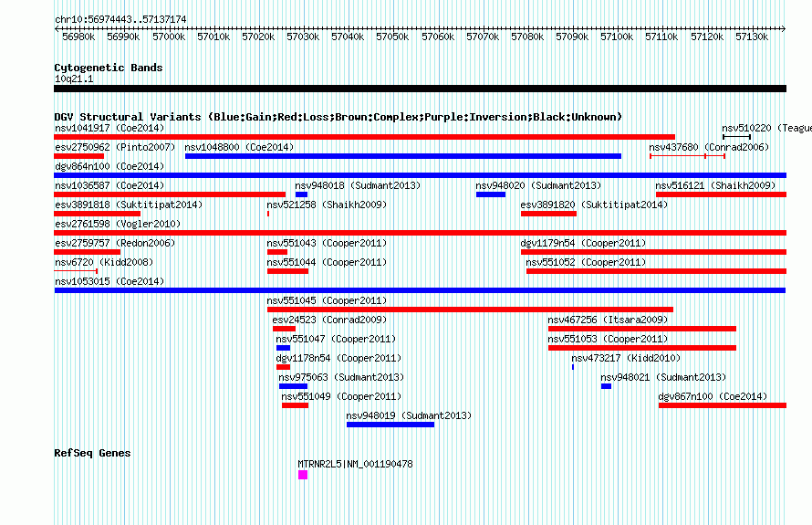Screen dimensions: 812x525
Task: Click the nsv948021 (Sudmant2013) label
Action: [663, 377]
